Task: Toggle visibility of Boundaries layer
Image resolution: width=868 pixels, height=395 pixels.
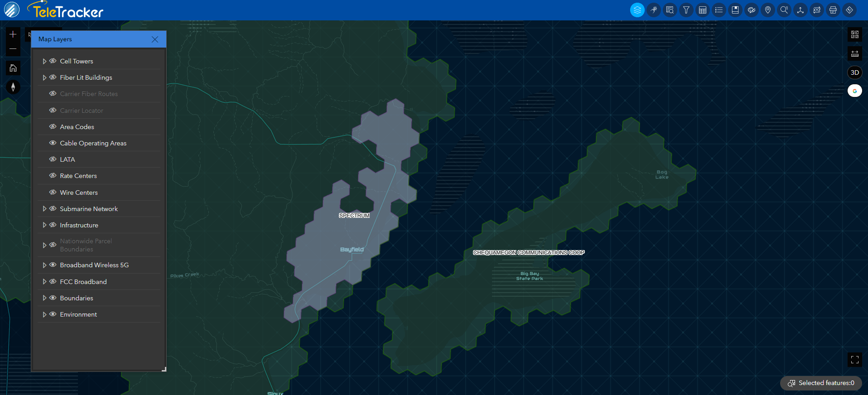Action: [53, 298]
